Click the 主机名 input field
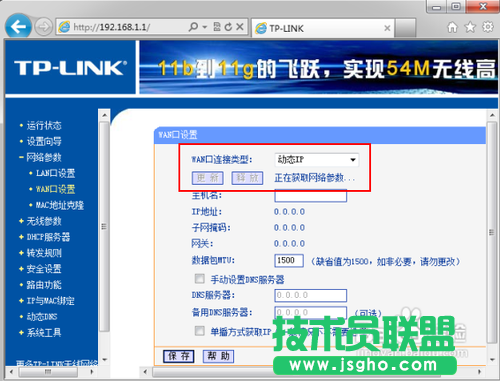This screenshot has width=500, height=381. pos(311,196)
